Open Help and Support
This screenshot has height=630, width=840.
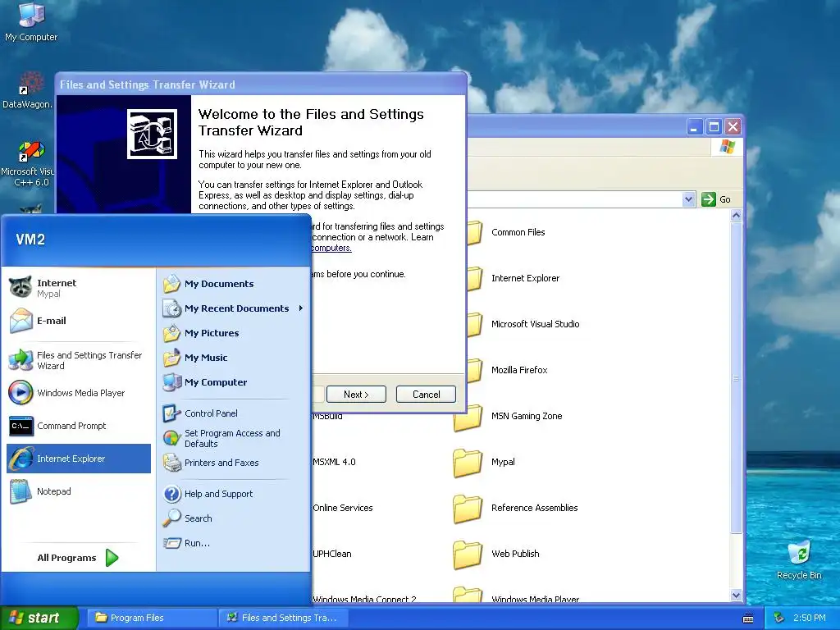[x=234, y=494]
